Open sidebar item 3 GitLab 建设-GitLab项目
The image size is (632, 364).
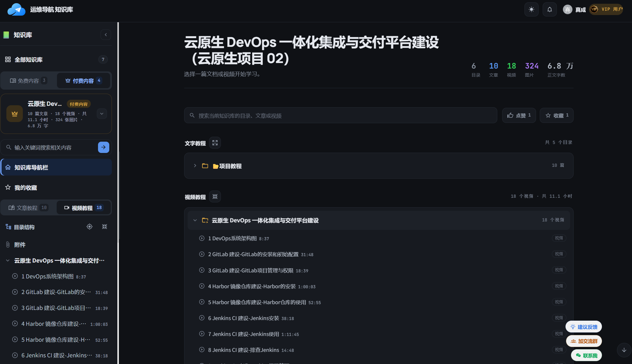(x=56, y=308)
